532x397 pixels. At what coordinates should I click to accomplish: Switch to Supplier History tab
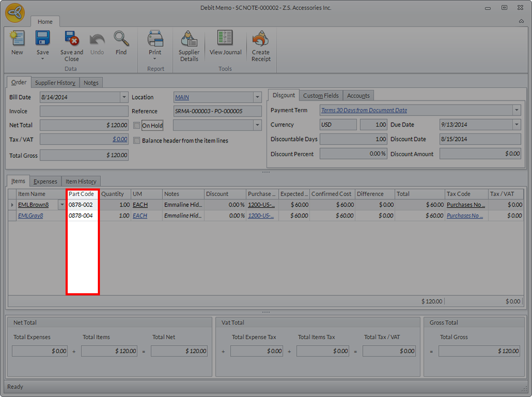(55, 83)
